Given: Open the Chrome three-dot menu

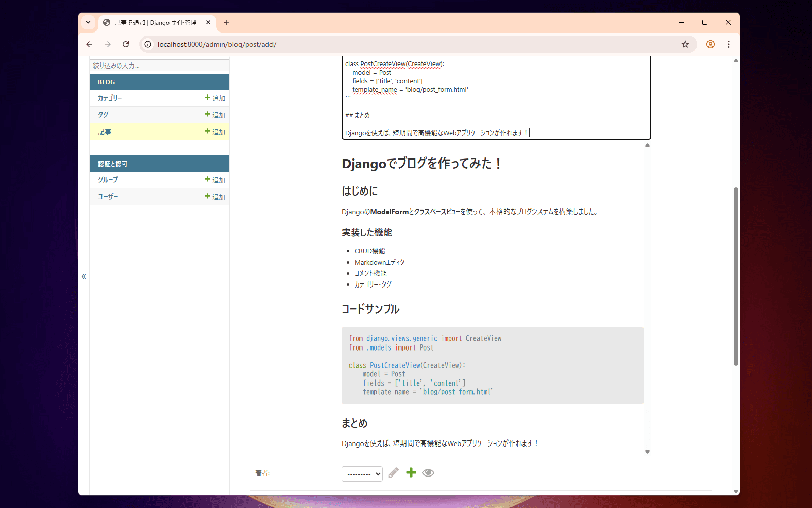Looking at the screenshot, I should click(729, 44).
